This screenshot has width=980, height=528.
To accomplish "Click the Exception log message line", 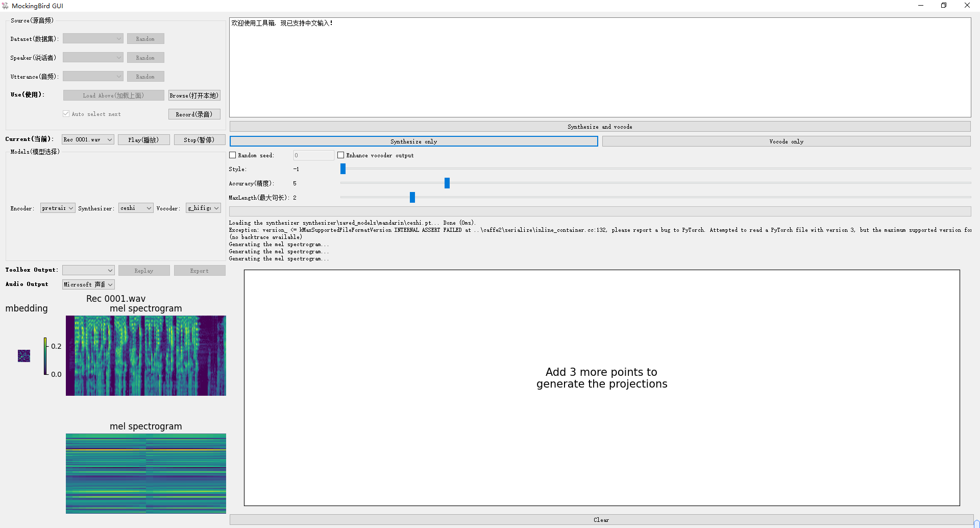I will point(600,230).
